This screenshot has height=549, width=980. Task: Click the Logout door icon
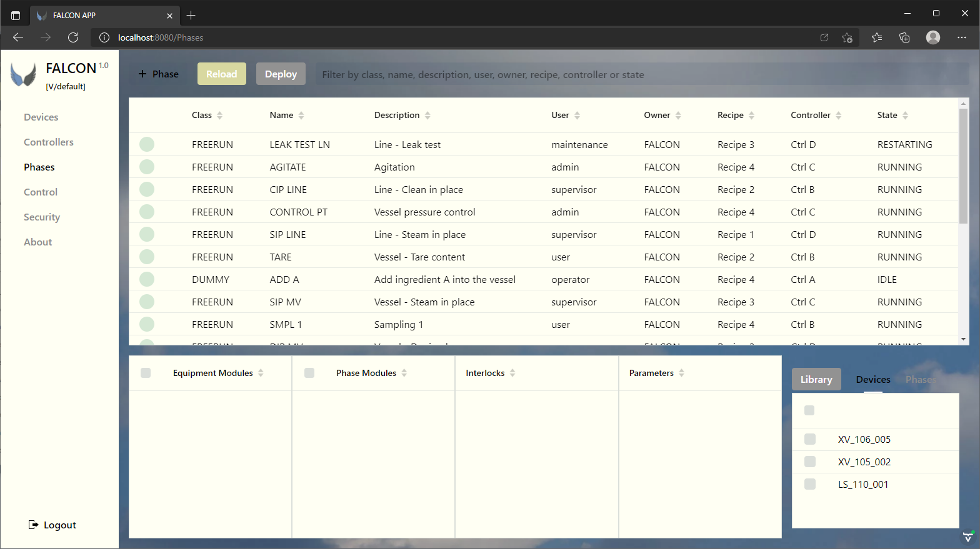(x=33, y=525)
